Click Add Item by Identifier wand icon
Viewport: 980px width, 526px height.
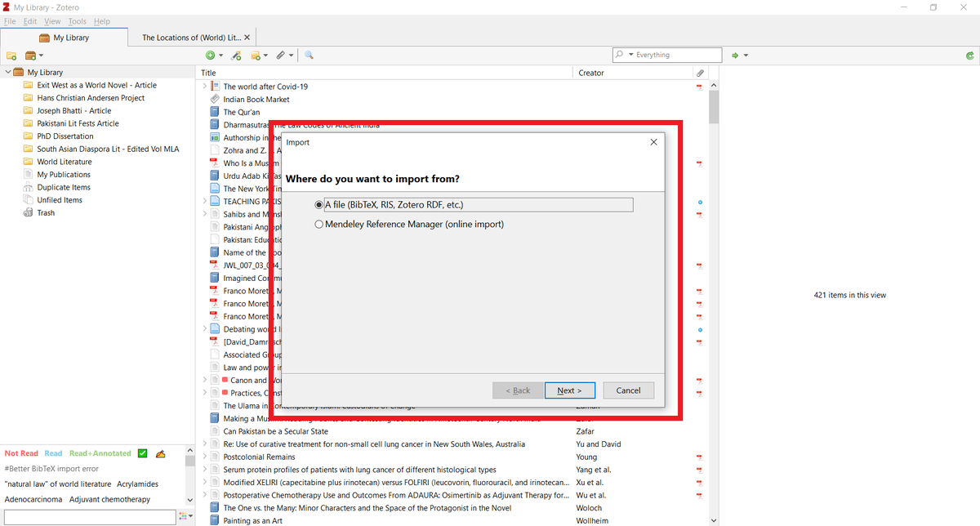coord(236,56)
